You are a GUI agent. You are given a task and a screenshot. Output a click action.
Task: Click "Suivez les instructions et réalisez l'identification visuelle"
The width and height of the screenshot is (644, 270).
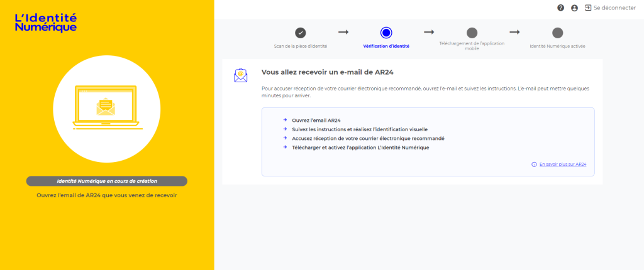(x=360, y=129)
